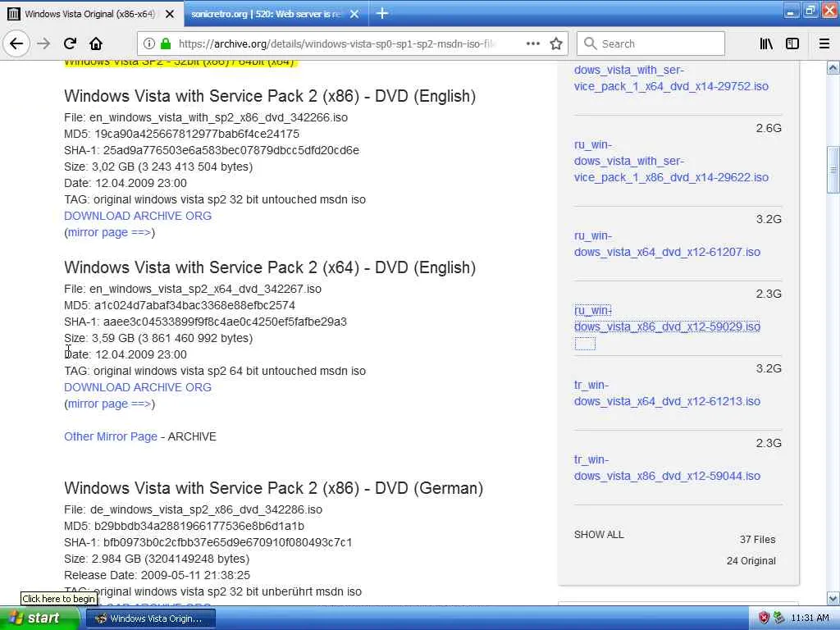The height and width of the screenshot is (630, 840).
Task: Click heading Windows Vista Service Pack 2 (x86) German
Action: pos(274,488)
